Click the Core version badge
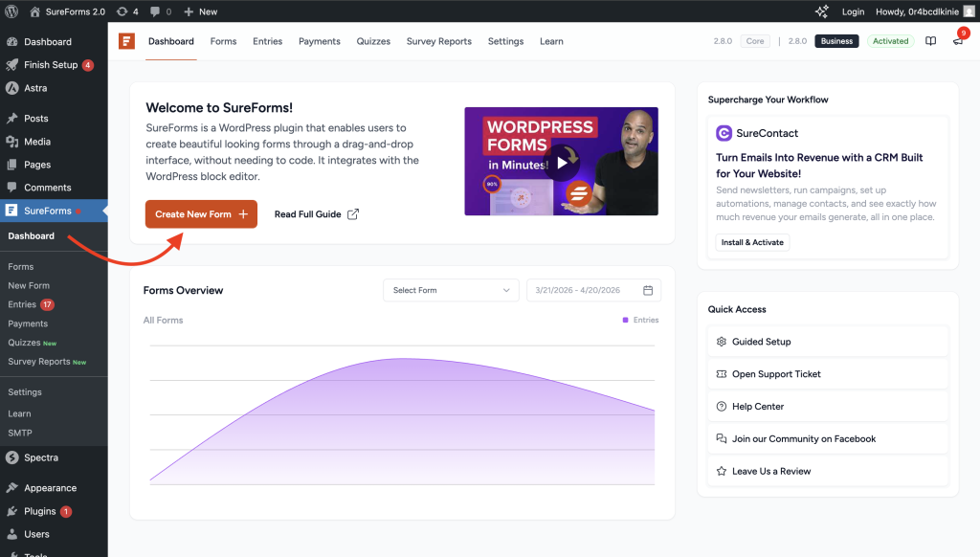Screen dimensions: 980x557 pyautogui.click(x=755, y=41)
